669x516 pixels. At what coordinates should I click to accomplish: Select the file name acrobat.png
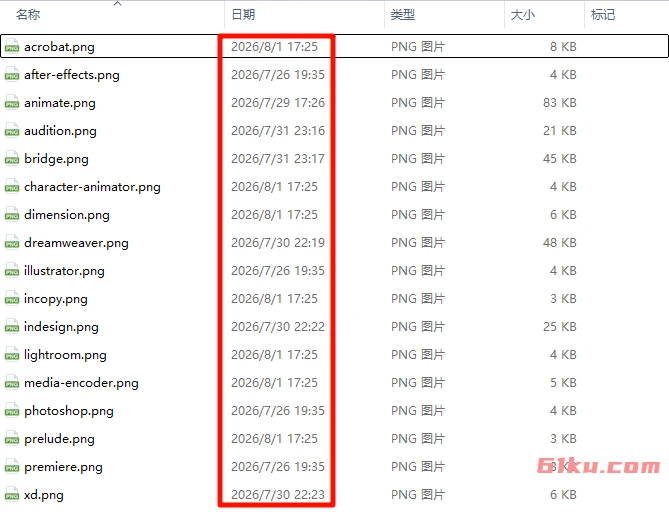[x=59, y=47]
